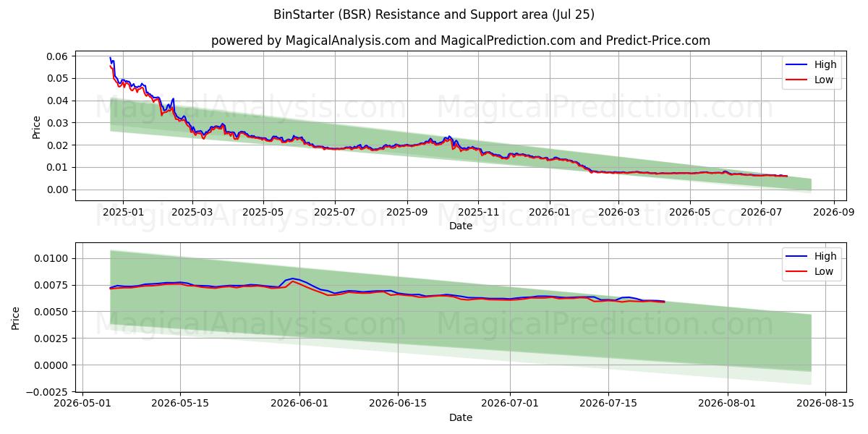The image size is (868, 434).
Task: Click the 0.0100 tick label on bottom chart
Action: [52, 258]
